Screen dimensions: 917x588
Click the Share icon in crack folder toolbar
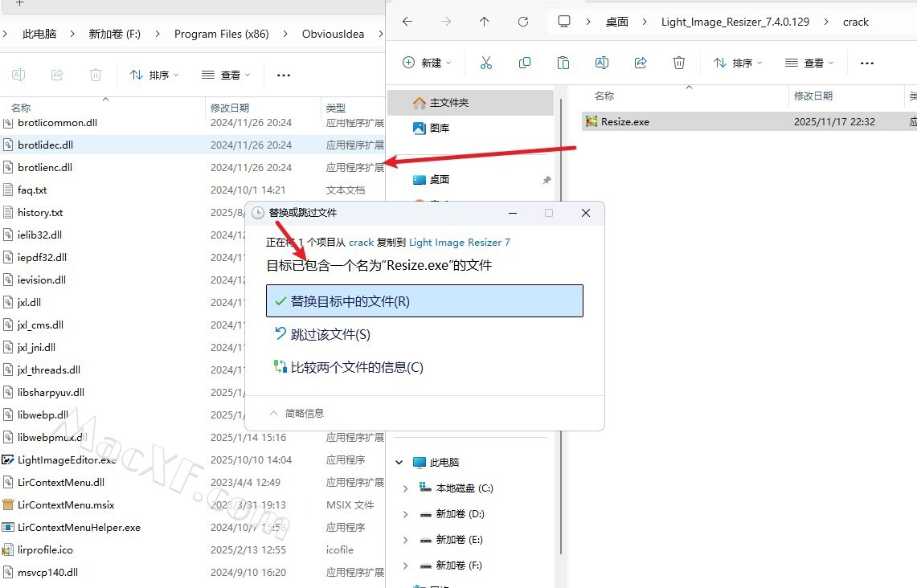(x=641, y=63)
